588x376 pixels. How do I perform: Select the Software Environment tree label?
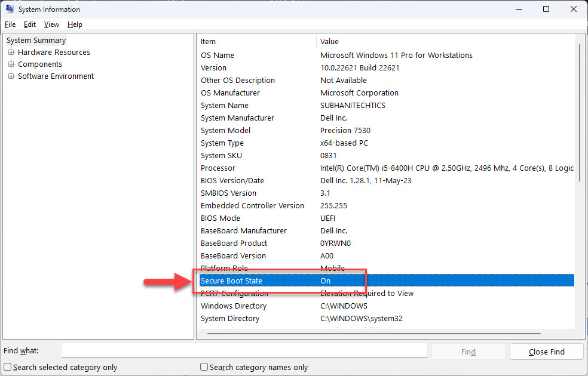coord(56,76)
